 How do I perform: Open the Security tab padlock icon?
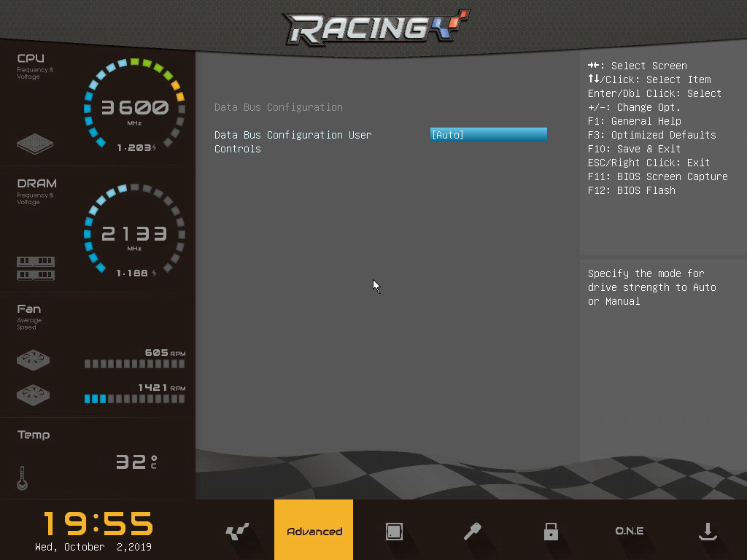point(551,531)
